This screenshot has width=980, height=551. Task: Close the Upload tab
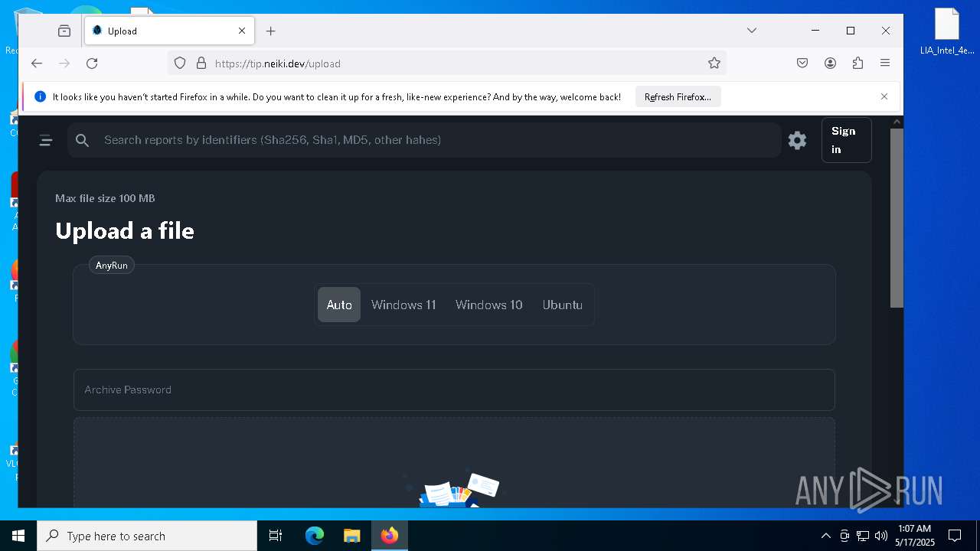(242, 31)
